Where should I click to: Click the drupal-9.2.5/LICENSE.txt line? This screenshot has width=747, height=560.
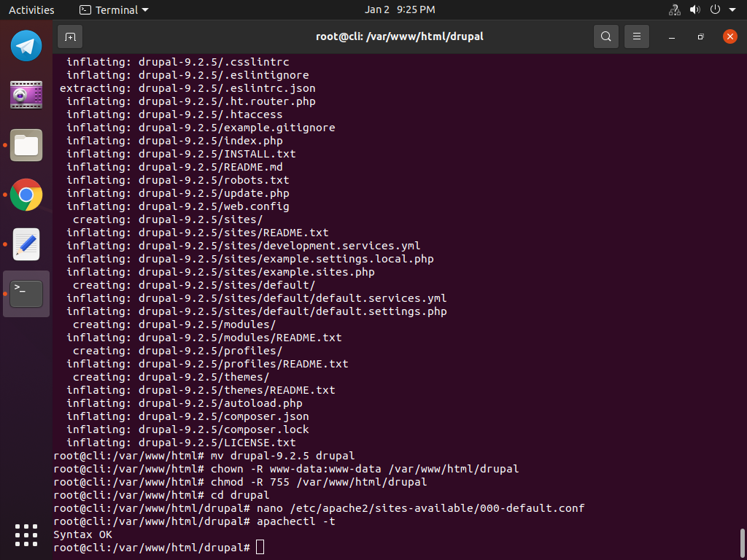181,443
